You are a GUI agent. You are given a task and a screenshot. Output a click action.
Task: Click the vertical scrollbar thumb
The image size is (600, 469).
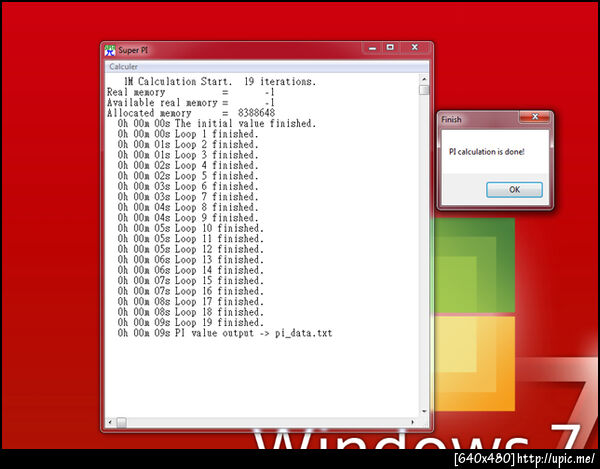tap(424, 90)
